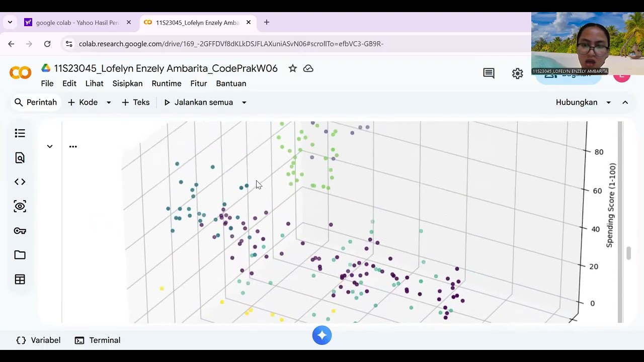Open the Find and replace sidebar icon
This screenshot has height=362, width=644.
tap(20, 158)
